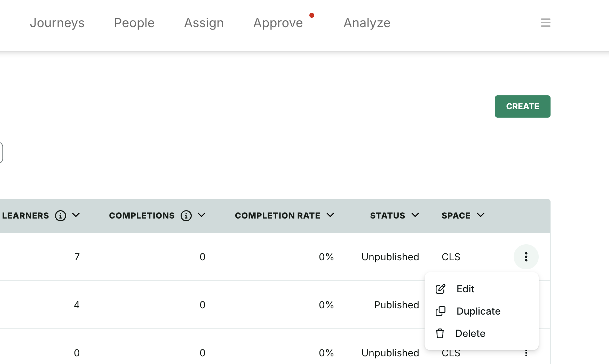The width and height of the screenshot is (609, 364).
Task: Click the first row's three-dot menu
Action: pyautogui.click(x=526, y=257)
